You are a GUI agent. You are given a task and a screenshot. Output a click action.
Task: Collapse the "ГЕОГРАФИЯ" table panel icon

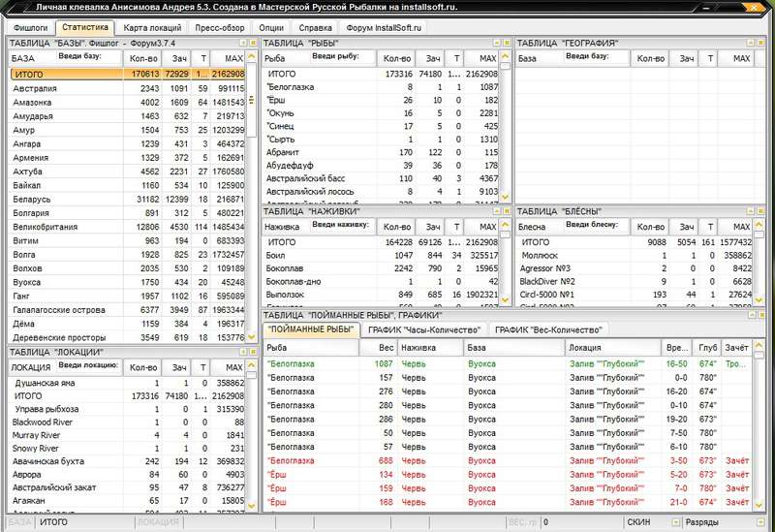(751, 43)
